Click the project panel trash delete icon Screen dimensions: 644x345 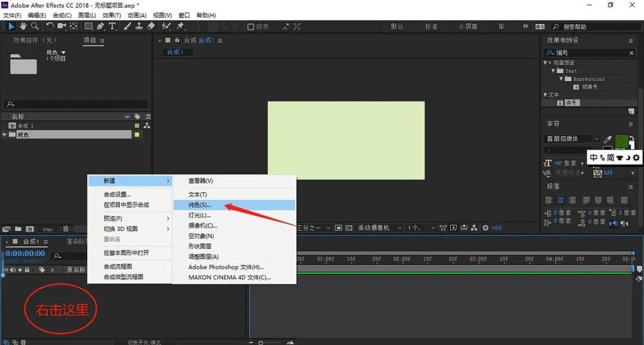pyautogui.click(x=66, y=229)
